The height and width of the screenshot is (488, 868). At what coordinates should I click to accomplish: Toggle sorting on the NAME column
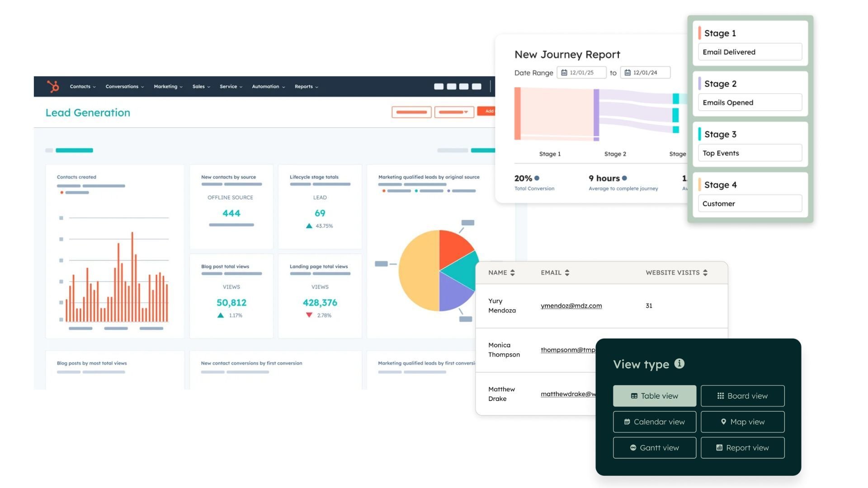512,272
